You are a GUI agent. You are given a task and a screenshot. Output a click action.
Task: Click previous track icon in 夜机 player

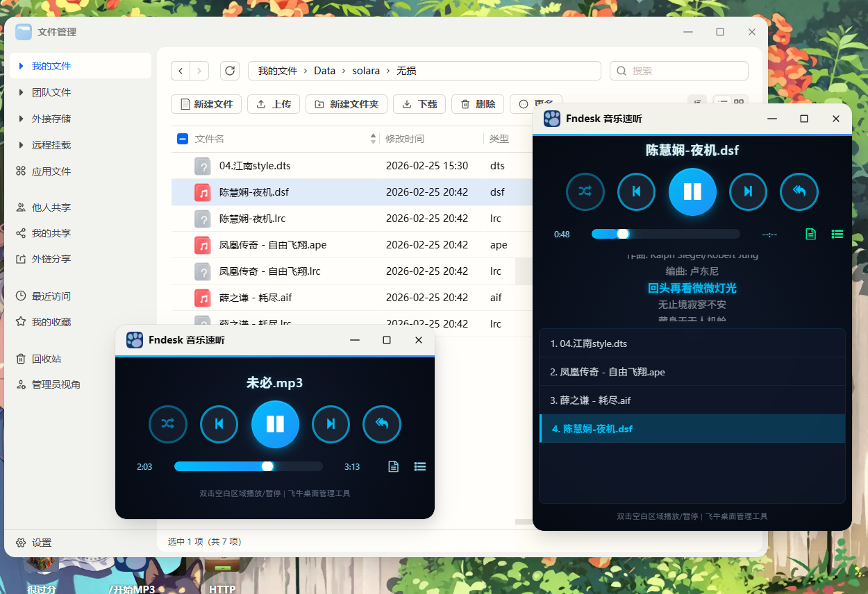[x=636, y=192]
